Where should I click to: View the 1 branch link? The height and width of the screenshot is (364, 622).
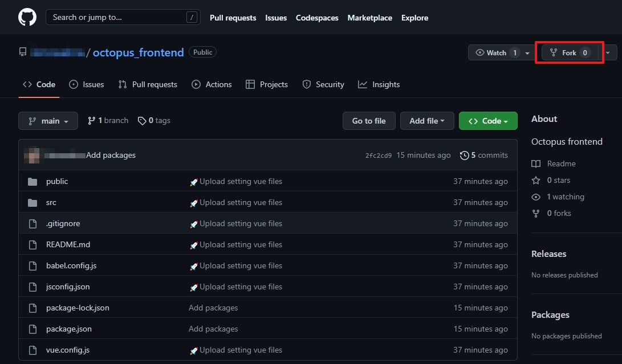pos(108,121)
